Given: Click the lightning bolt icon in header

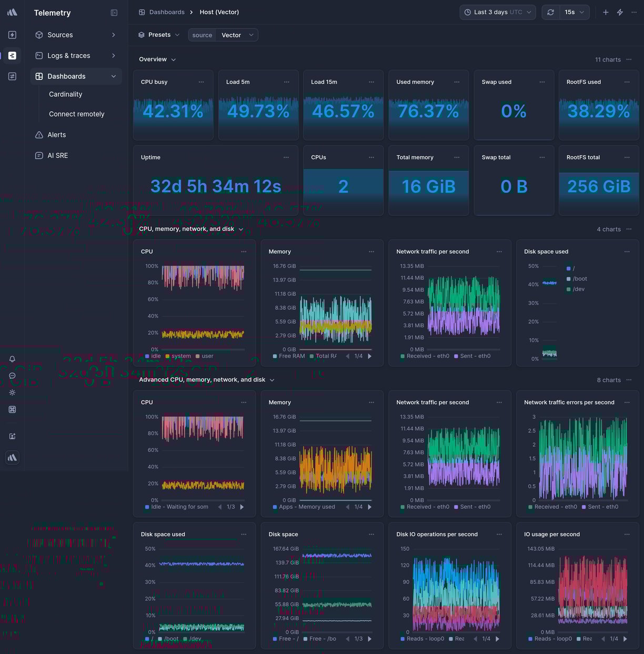Looking at the screenshot, I should (x=620, y=12).
